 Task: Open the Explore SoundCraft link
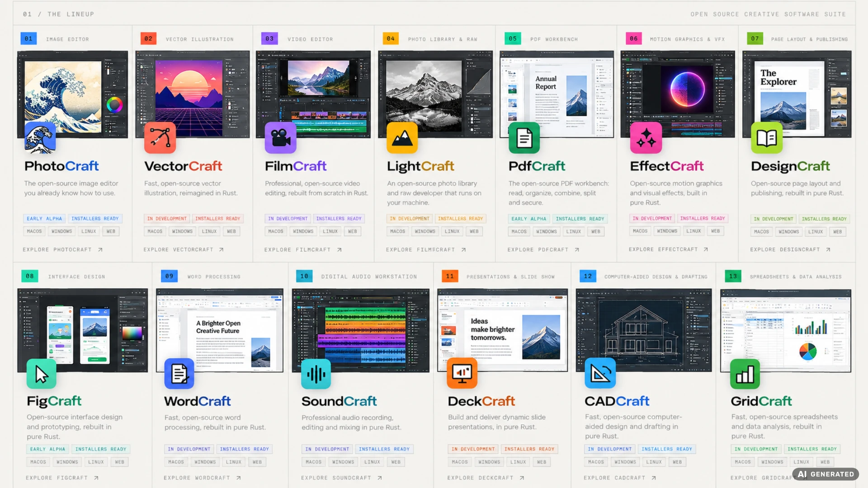pyautogui.click(x=342, y=478)
